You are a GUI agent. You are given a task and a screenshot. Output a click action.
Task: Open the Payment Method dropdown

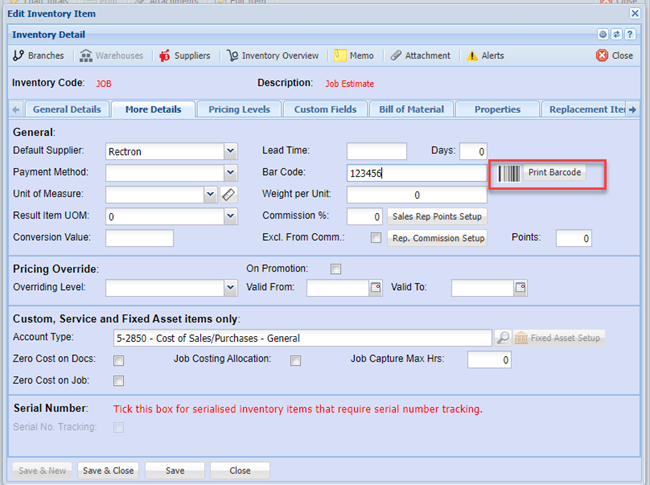coord(230,173)
